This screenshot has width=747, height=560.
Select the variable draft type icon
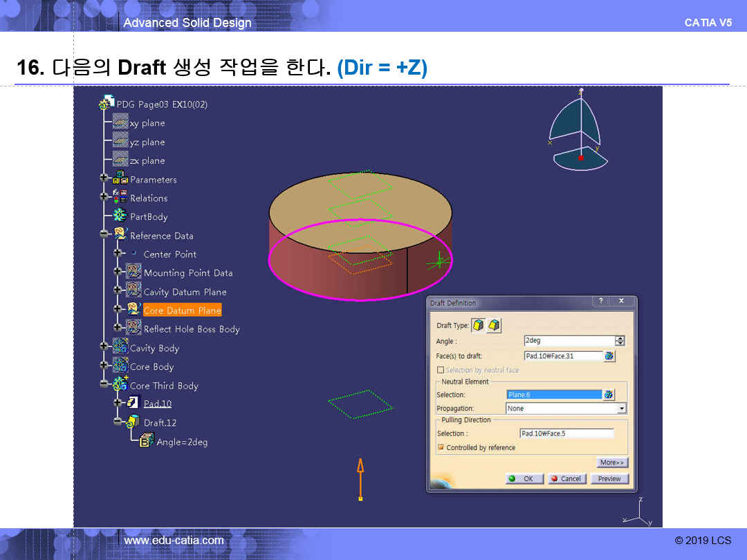point(494,326)
